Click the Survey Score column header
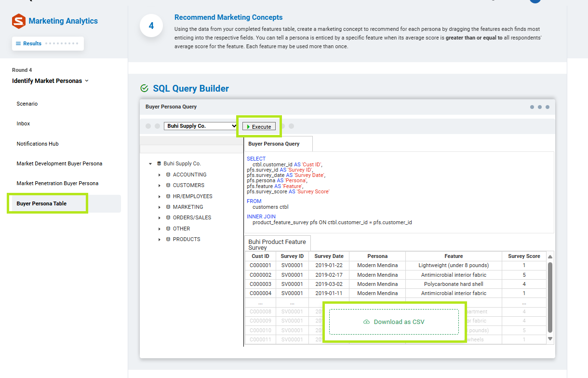The height and width of the screenshot is (378, 588). pyautogui.click(x=524, y=256)
